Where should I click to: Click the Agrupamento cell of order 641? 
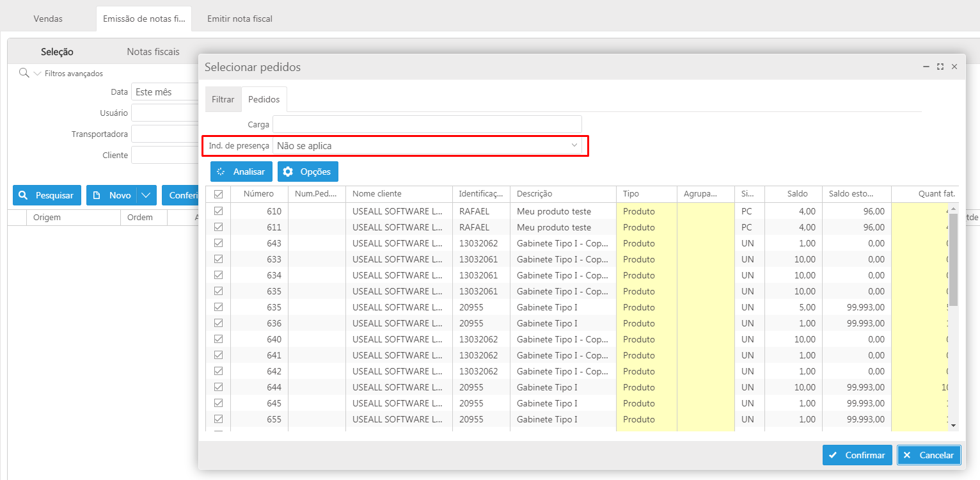pyautogui.click(x=706, y=355)
